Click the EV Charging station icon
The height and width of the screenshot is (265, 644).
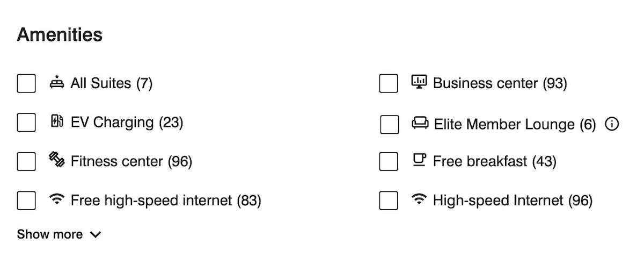(x=57, y=121)
